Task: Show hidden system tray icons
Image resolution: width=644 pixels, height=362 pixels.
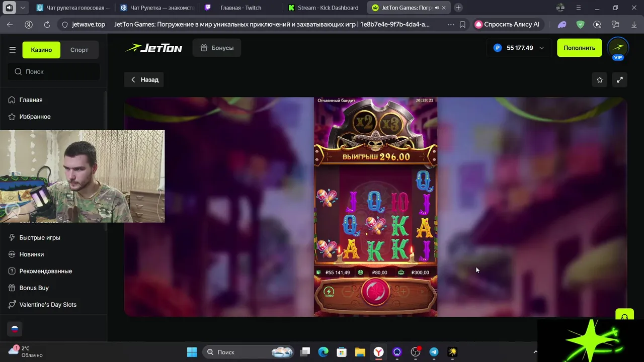Action: [x=535, y=352]
